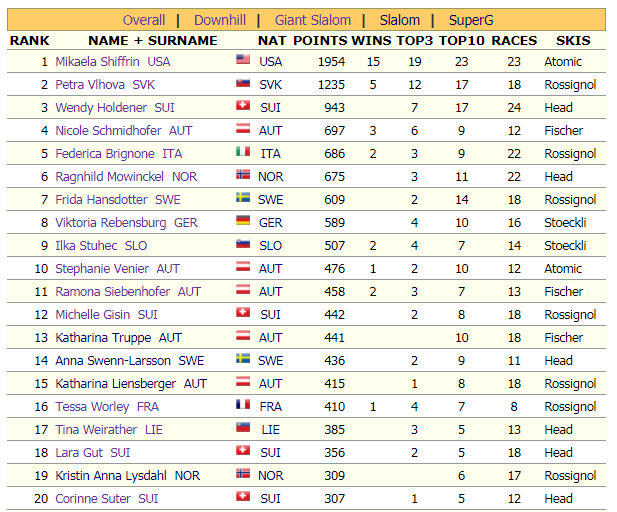Click the Liechtenstein flag in Tina Weirather's row
This screenshot has width=617, height=512.
tap(242, 429)
